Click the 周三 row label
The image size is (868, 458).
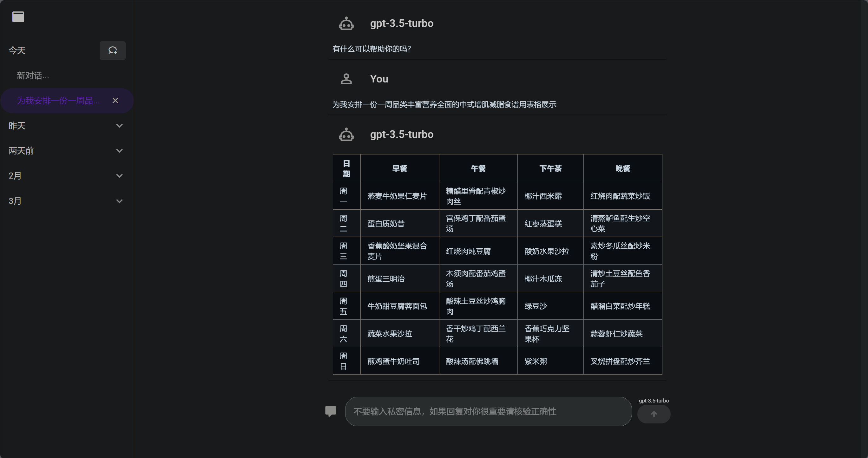pyautogui.click(x=347, y=251)
